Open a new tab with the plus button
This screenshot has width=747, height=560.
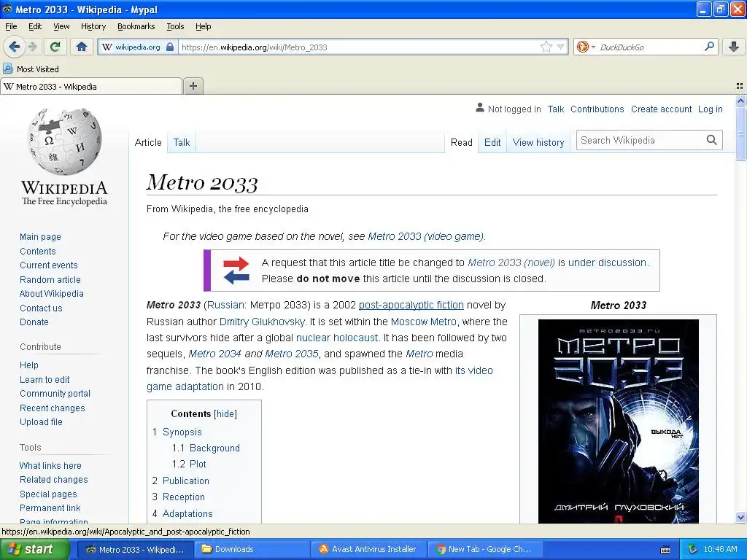click(193, 86)
